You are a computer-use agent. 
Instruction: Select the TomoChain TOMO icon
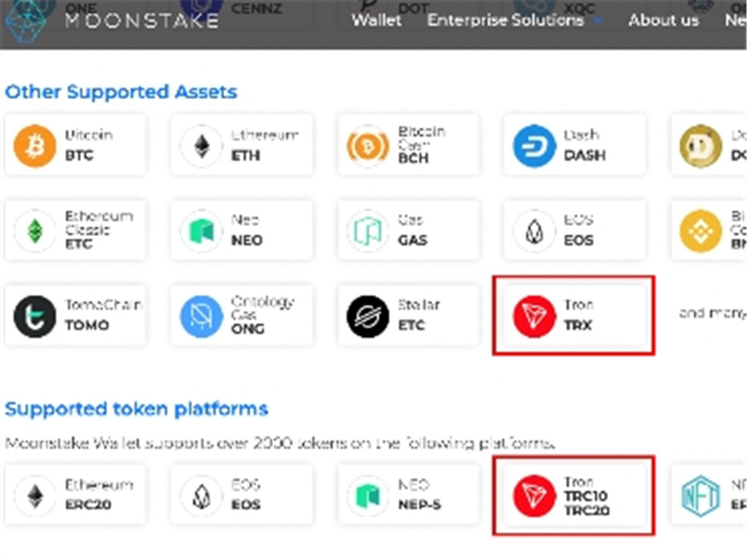[35, 315]
